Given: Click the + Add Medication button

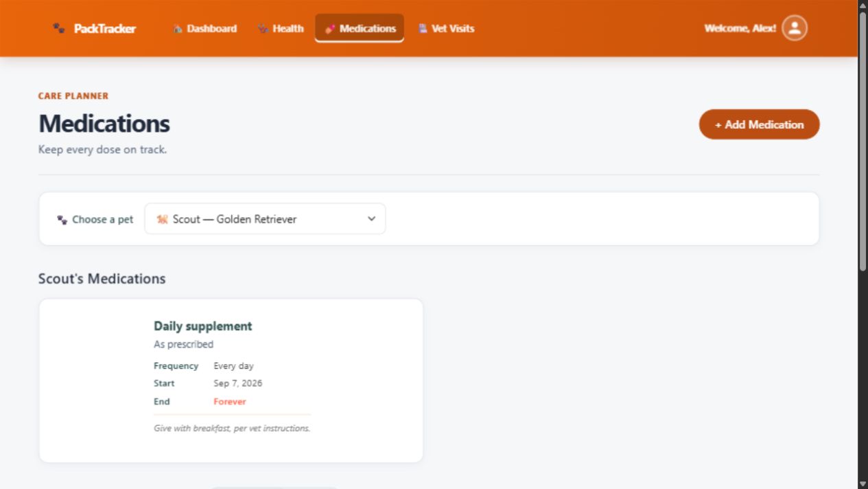Looking at the screenshot, I should 759,124.
